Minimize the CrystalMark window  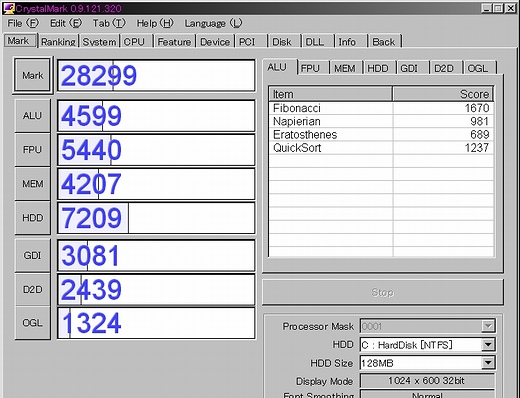pyautogui.click(x=487, y=8)
